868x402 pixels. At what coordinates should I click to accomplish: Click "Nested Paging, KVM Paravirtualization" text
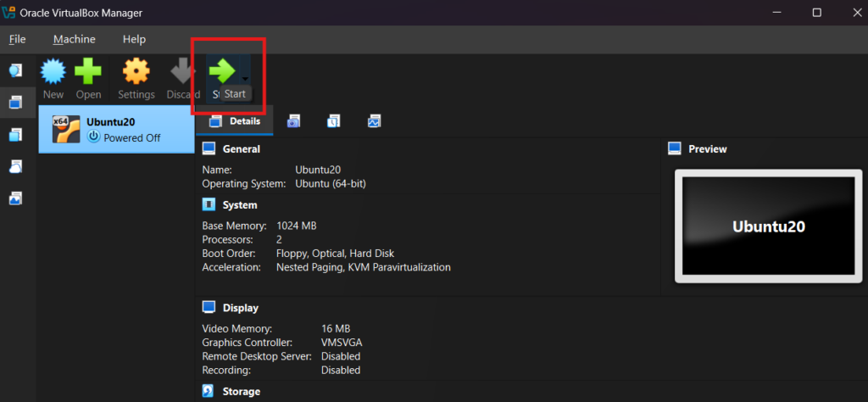point(363,267)
